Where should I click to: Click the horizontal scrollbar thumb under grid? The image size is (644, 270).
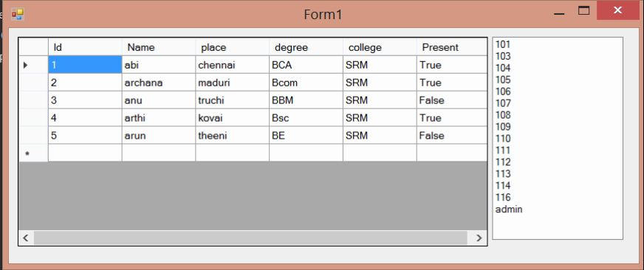(250, 238)
